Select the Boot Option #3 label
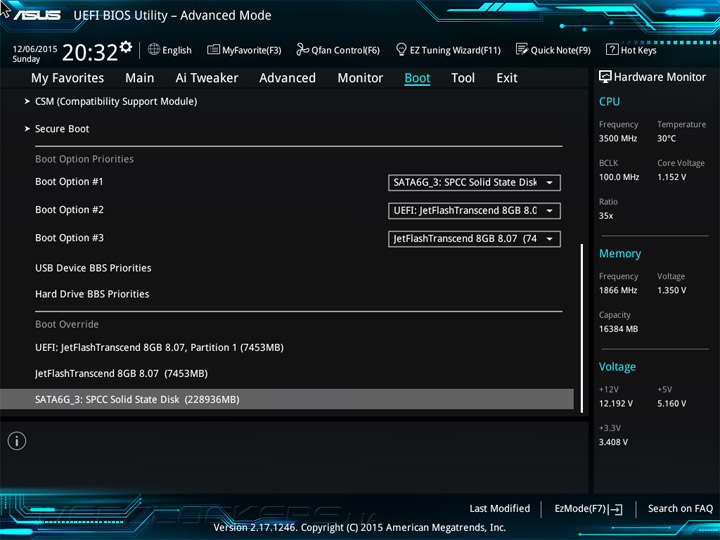 (x=69, y=238)
